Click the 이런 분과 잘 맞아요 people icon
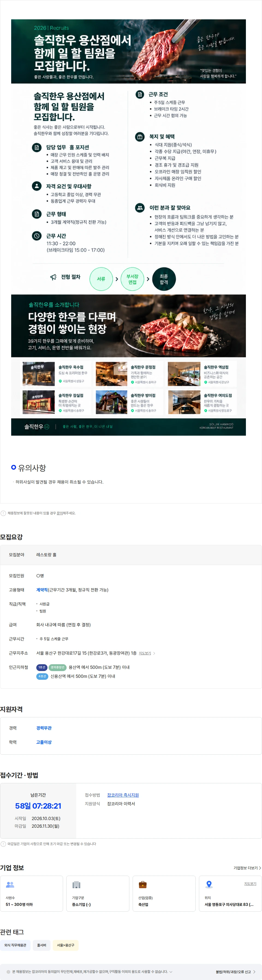 point(140,208)
